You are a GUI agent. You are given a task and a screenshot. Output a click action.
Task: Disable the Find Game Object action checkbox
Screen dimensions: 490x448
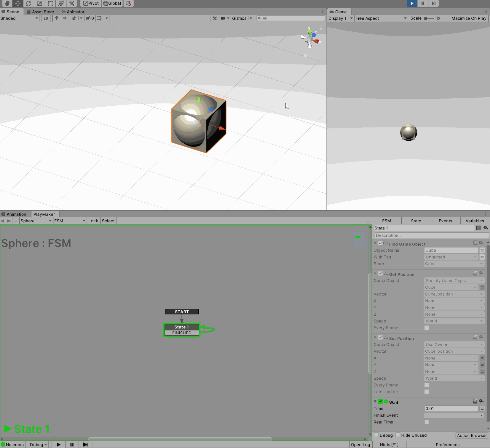click(x=380, y=243)
